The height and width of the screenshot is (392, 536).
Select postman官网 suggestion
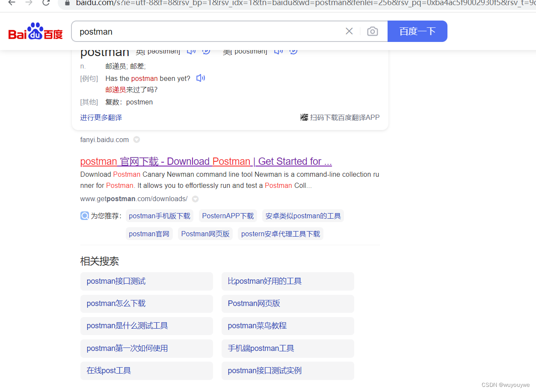149,234
